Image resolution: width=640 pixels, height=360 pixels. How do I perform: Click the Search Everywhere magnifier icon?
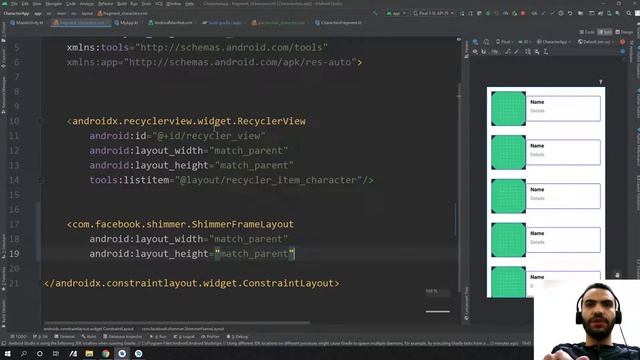(x=629, y=13)
